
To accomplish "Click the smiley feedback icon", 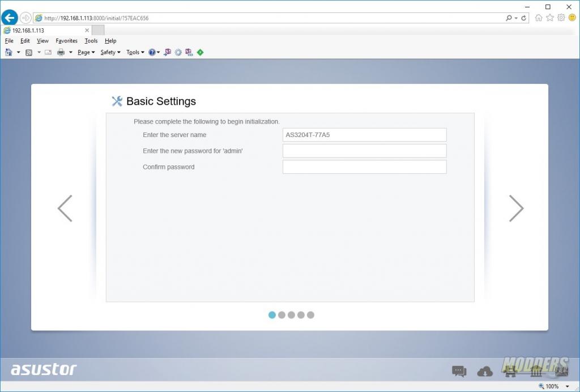I will pyautogui.click(x=572, y=18).
